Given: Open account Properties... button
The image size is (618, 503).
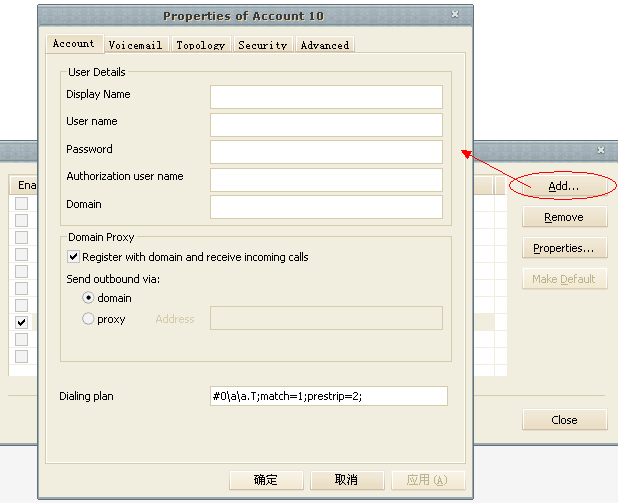Looking at the screenshot, I should [x=564, y=248].
